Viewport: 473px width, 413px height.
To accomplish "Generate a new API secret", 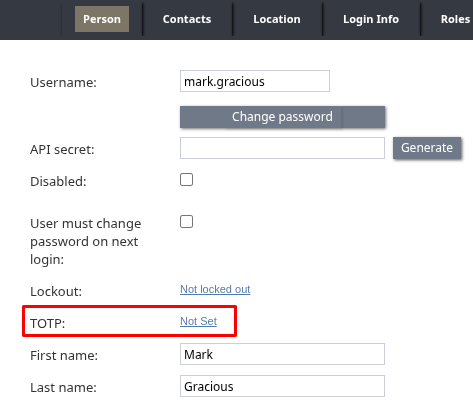I will [427, 148].
